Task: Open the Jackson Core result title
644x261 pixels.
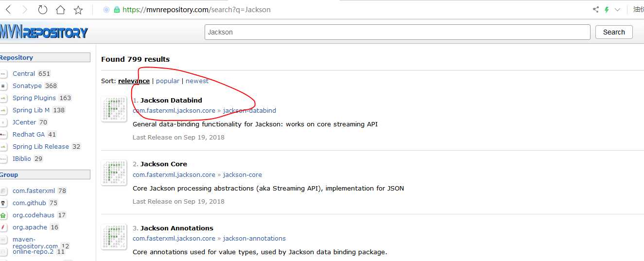Action: click(164, 164)
